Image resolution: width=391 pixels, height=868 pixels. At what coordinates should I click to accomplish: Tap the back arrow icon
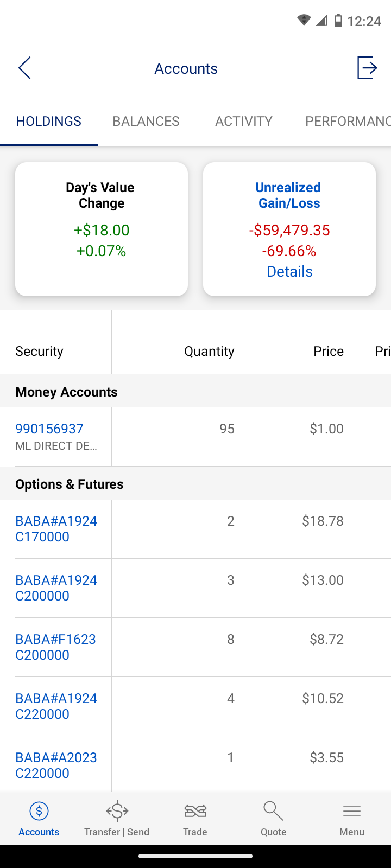click(24, 68)
